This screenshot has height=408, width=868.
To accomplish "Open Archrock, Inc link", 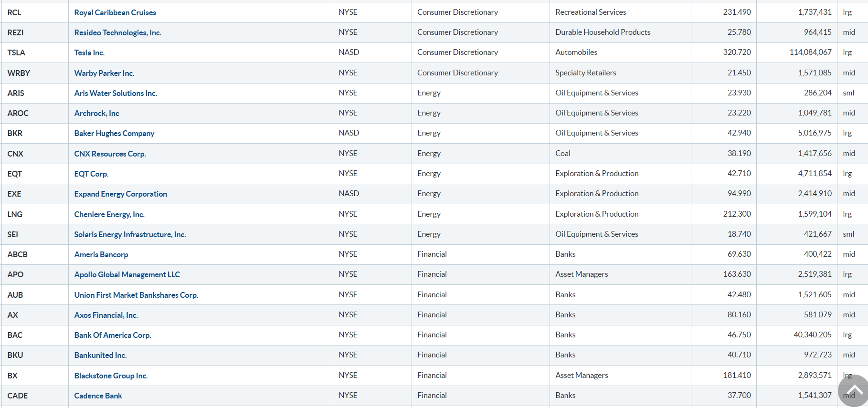I will (x=96, y=113).
